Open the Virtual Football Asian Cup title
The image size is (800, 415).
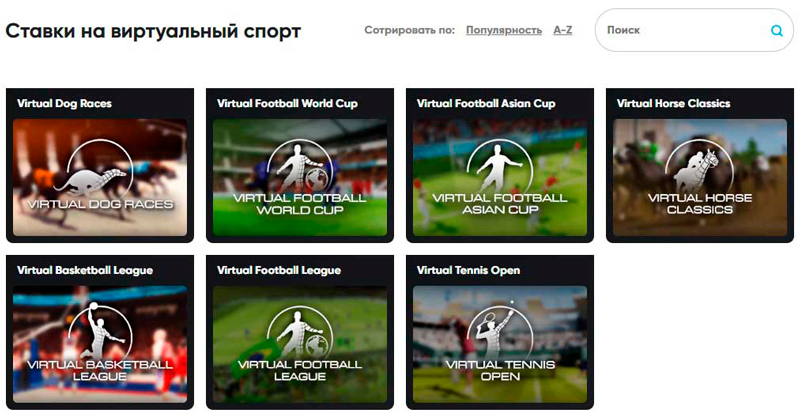coord(486,104)
